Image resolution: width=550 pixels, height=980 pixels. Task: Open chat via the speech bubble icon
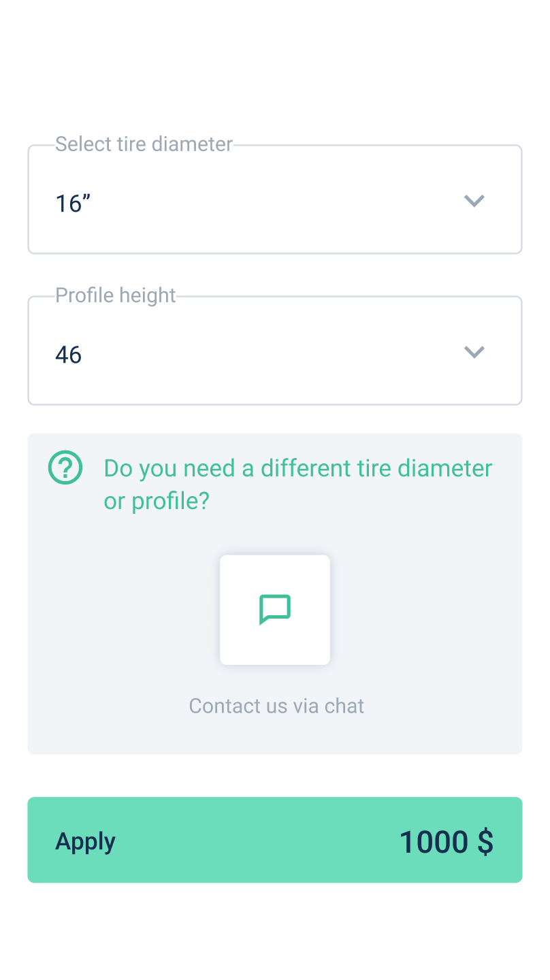(x=275, y=609)
